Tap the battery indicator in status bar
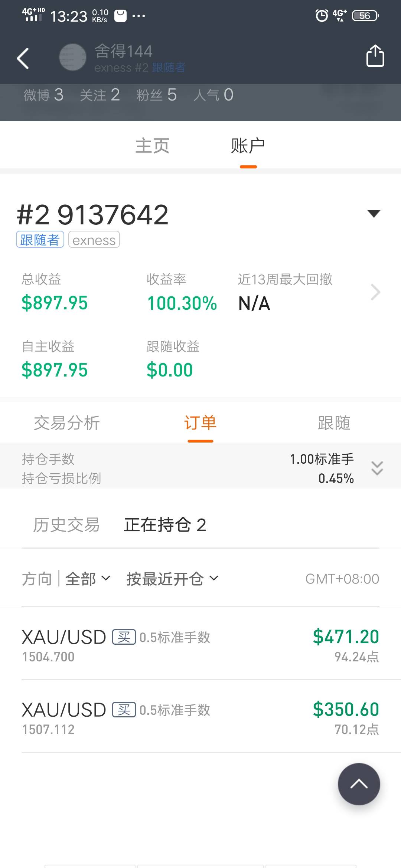This screenshot has width=401, height=868. pyautogui.click(x=365, y=16)
